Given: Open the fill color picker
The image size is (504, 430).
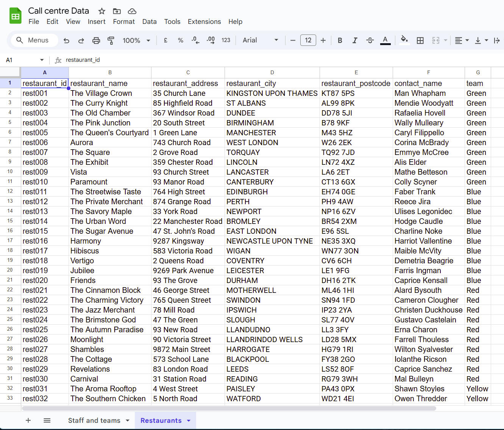Looking at the screenshot, I should coord(404,40).
